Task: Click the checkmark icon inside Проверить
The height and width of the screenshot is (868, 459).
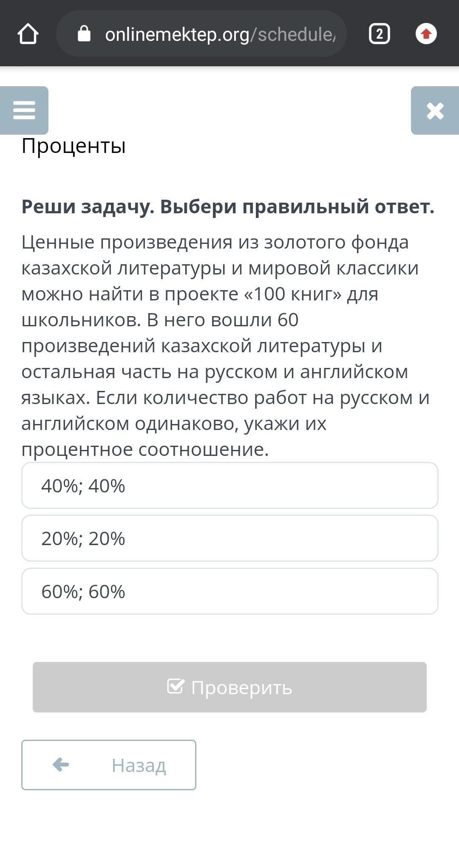Action: tap(176, 686)
